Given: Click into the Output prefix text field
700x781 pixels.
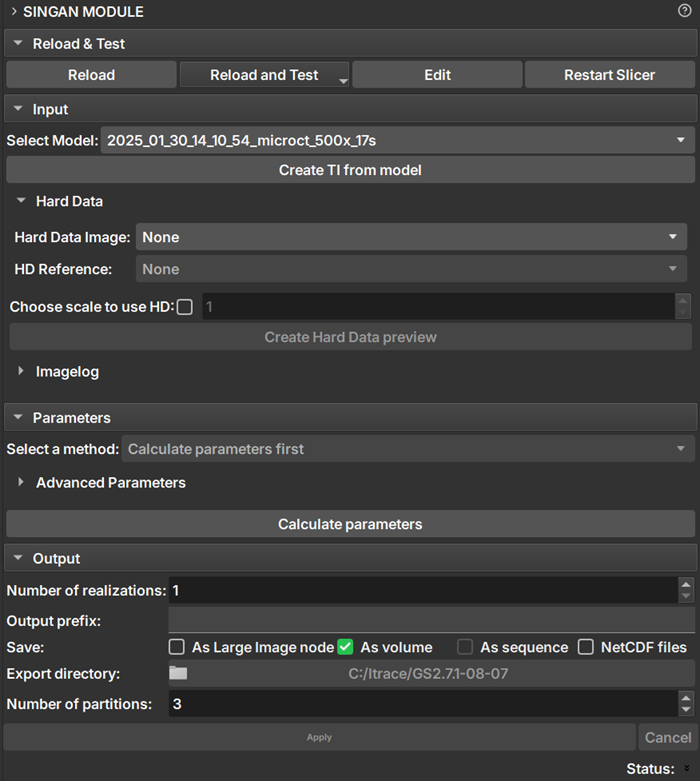Looking at the screenshot, I should tap(430, 620).
